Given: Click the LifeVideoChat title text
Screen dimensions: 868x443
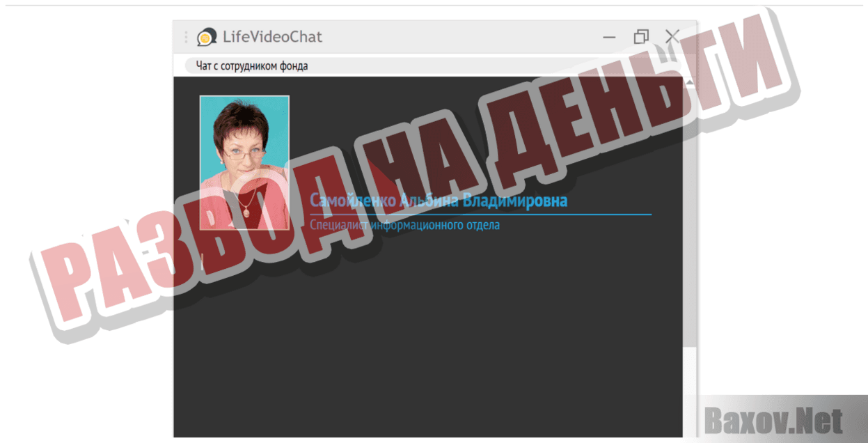Looking at the screenshot, I should tap(272, 37).
